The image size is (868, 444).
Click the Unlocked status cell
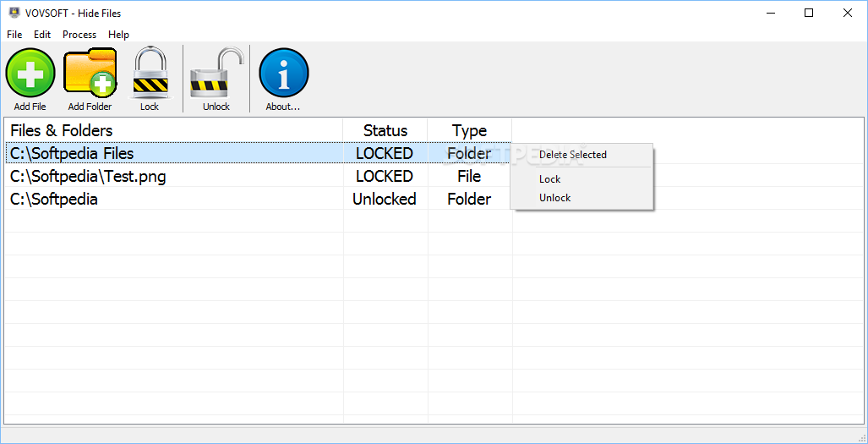point(385,199)
